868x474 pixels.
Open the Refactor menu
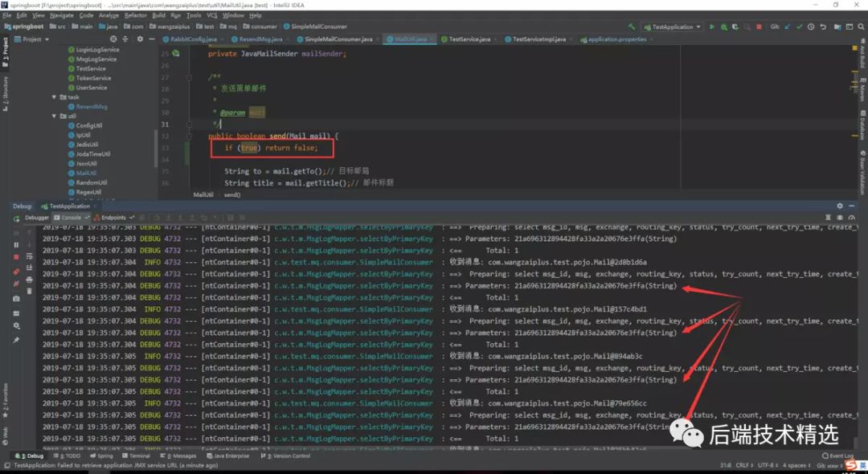(136, 15)
